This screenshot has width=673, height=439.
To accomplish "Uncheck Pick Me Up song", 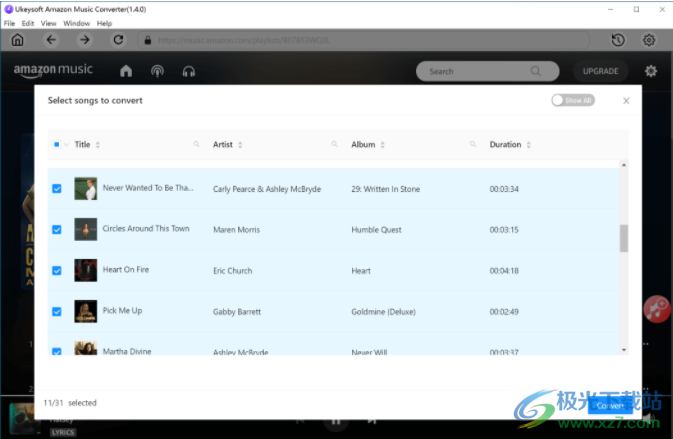I will coord(57,312).
